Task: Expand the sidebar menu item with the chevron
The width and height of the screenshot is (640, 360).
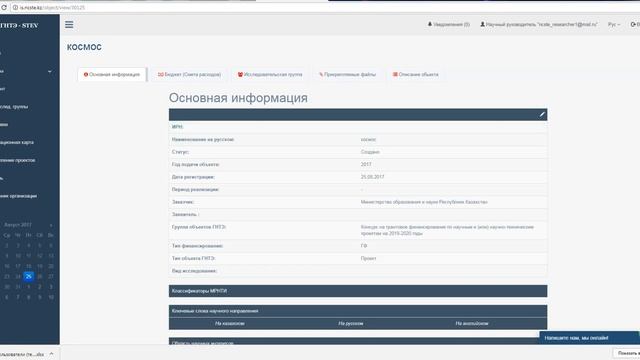Action: pyautogui.click(x=50, y=71)
